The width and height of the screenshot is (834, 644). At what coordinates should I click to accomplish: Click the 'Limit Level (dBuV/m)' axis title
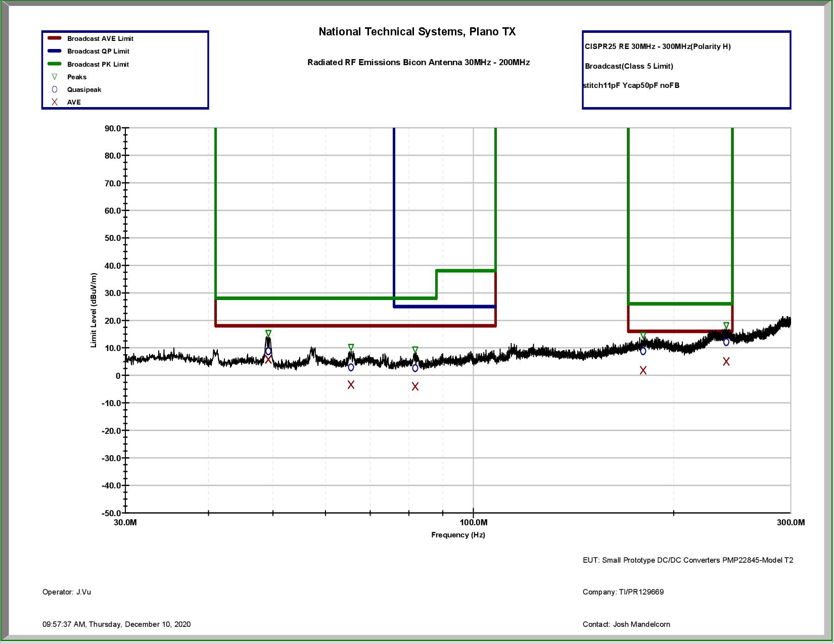[94, 310]
